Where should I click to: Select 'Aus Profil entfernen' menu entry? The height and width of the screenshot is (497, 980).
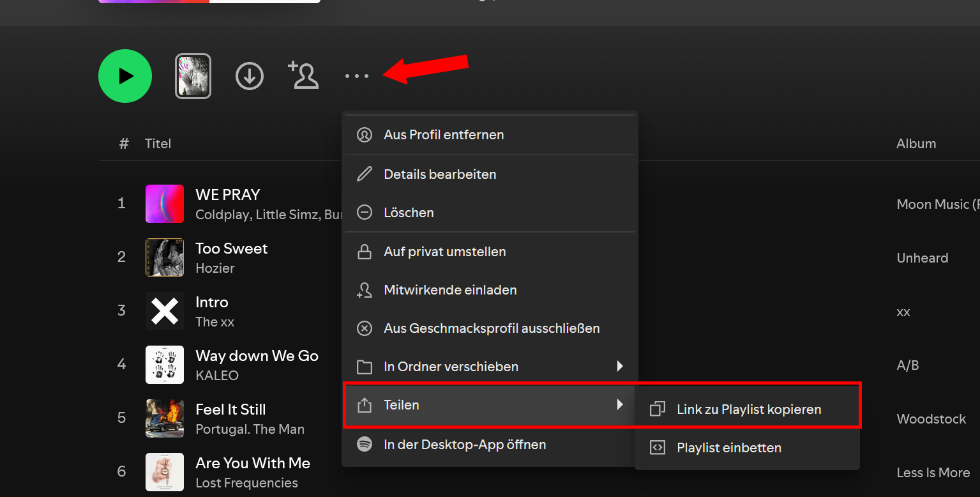pos(444,135)
